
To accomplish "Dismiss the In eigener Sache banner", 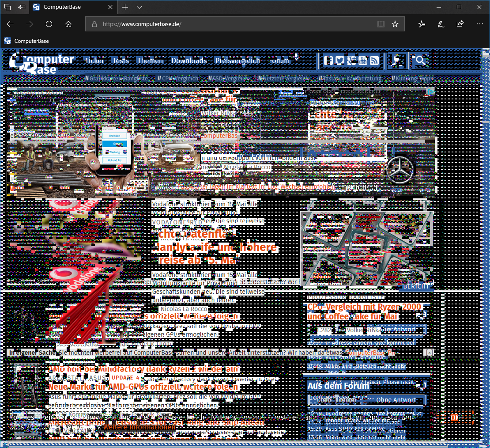I will pyautogui.click(x=430, y=353).
